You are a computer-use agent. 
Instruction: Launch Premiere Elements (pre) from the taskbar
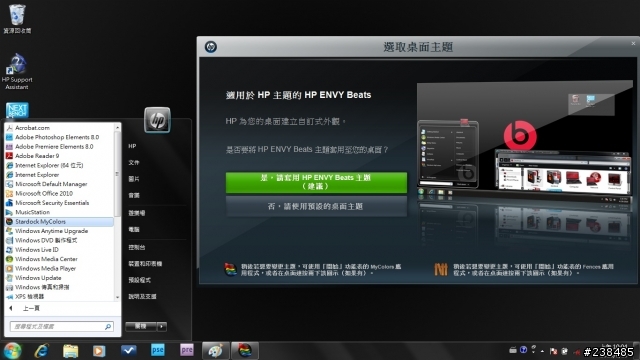[x=187, y=350]
